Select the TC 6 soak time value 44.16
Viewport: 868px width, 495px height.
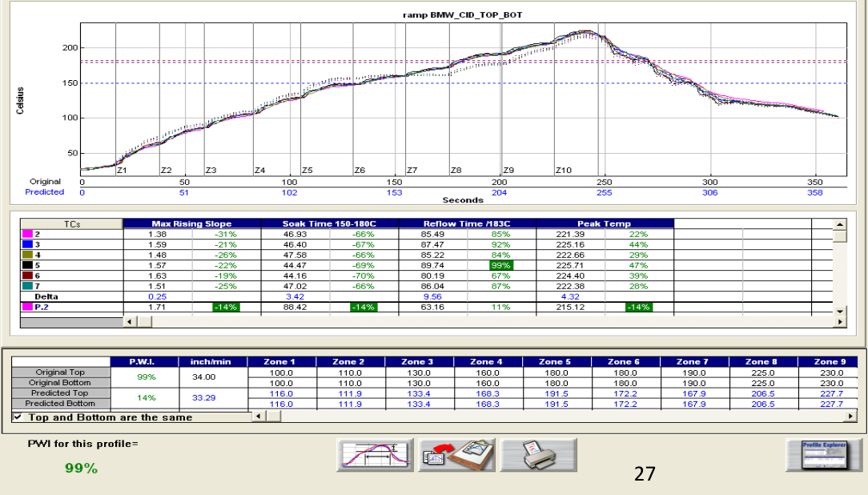(x=295, y=276)
